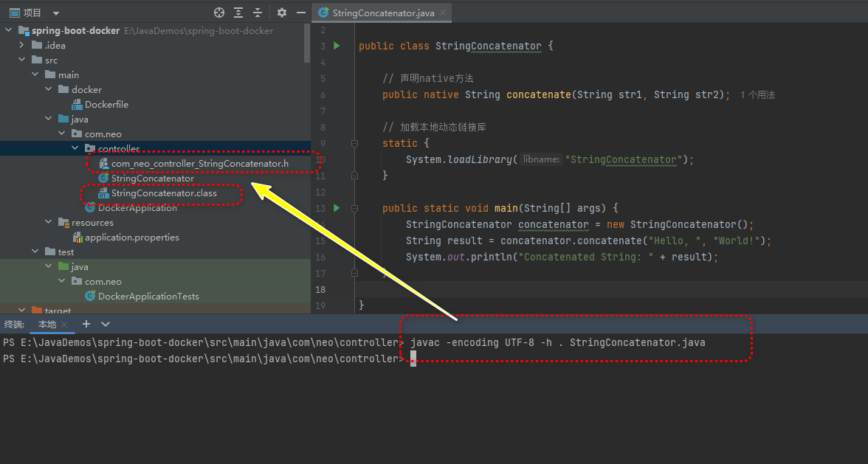Select the StringConcatenator.java editor tab

382,12
